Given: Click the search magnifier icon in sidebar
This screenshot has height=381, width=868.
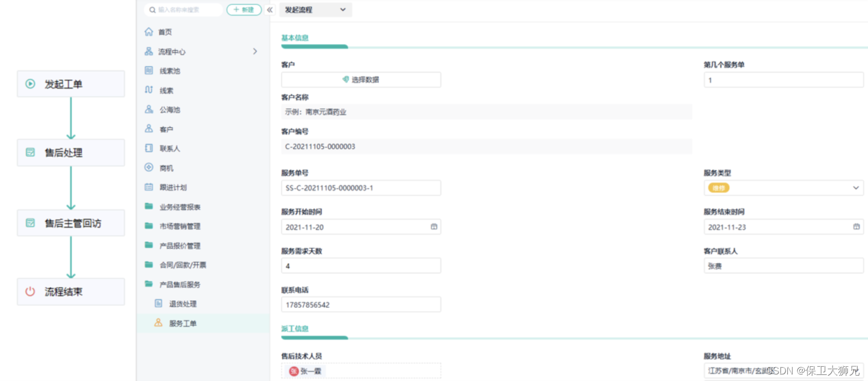Looking at the screenshot, I should tap(153, 10).
